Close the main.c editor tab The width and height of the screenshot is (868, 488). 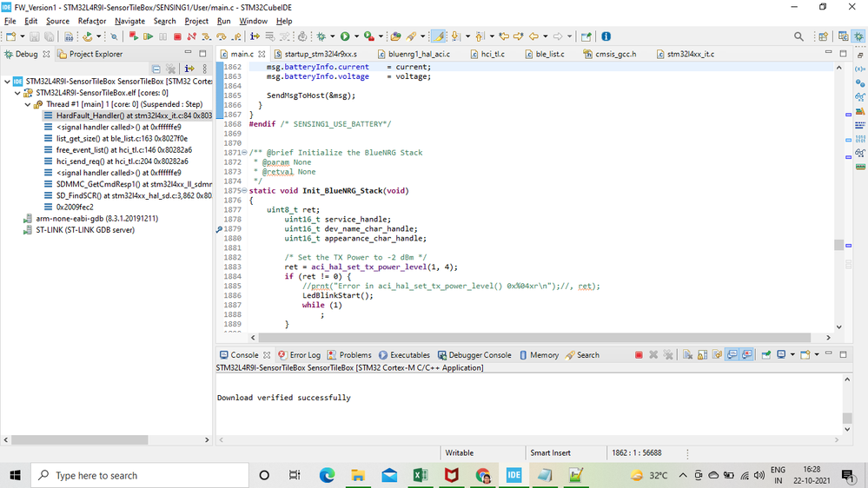[262, 54]
